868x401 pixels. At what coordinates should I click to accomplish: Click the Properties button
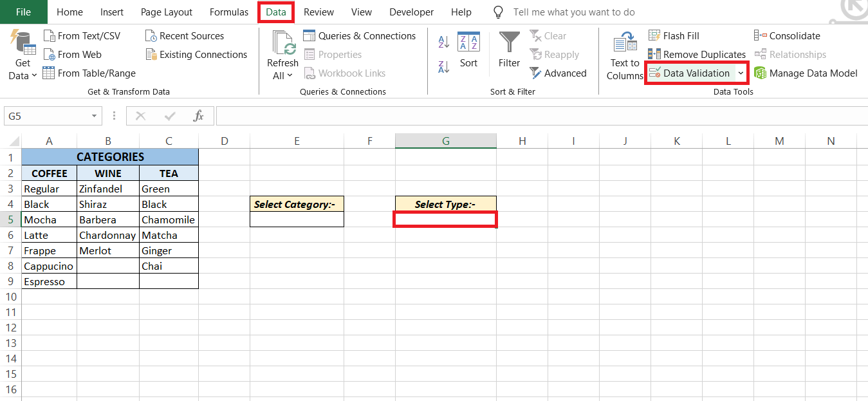point(332,55)
